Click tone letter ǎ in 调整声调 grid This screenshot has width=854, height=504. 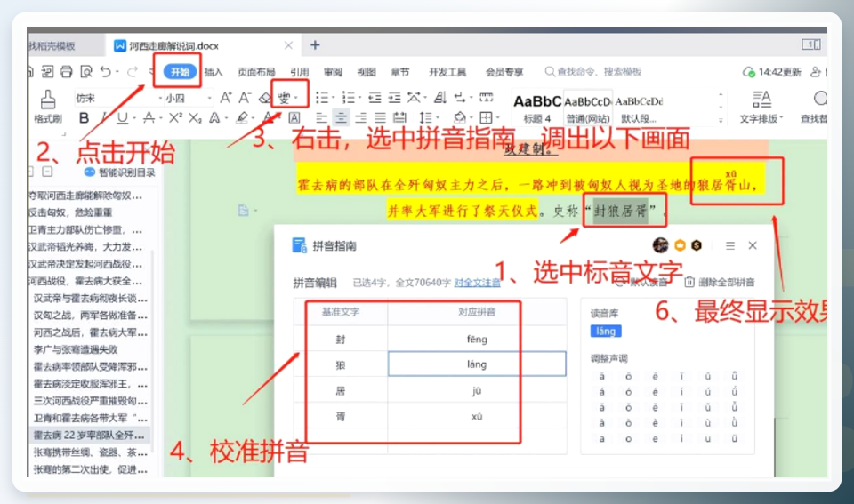[602, 407]
